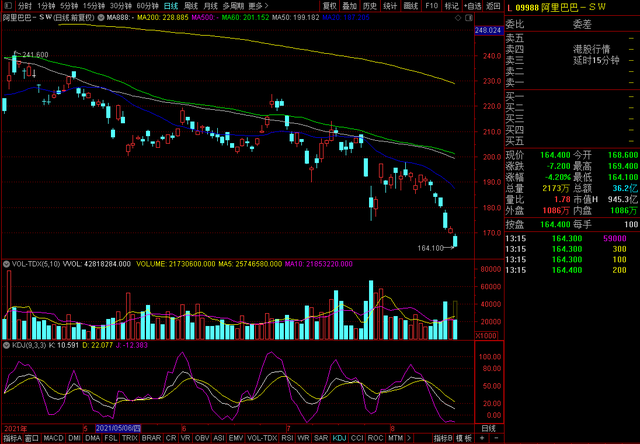Open the 日线 period selector at bottom right
Image resolution: width=640 pixels, height=444 pixels.
coord(489,428)
